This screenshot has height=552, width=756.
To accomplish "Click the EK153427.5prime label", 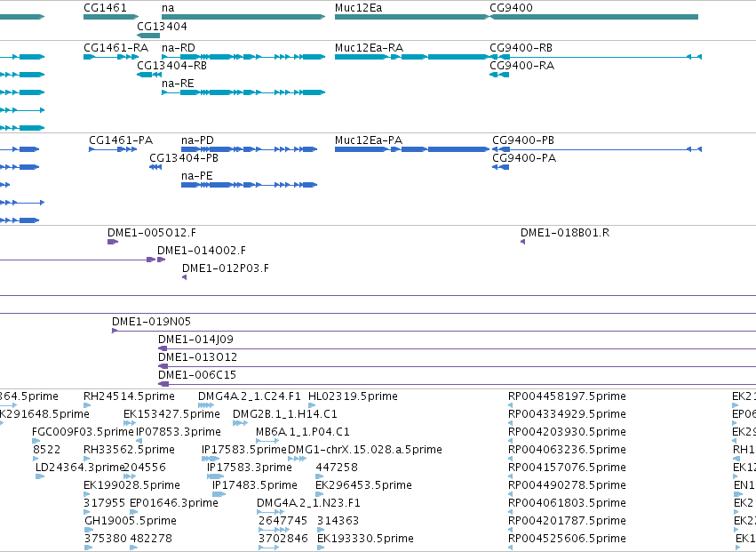I will coord(171,414).
